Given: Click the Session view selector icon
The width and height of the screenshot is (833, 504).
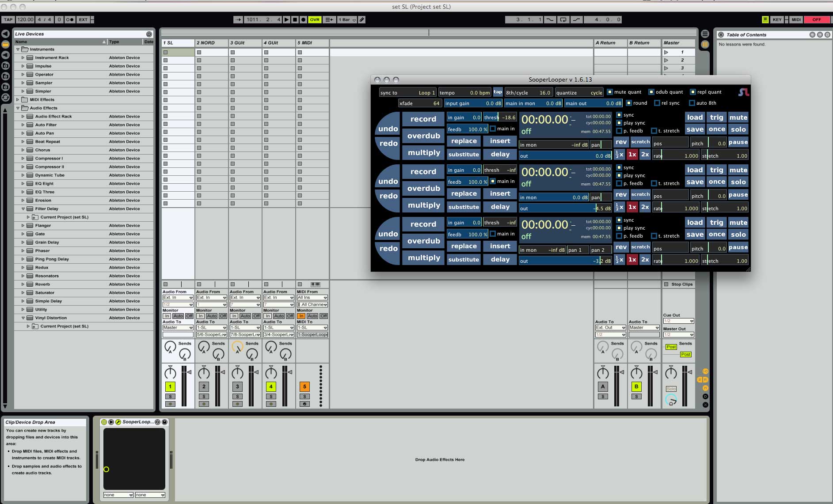Looking at the screenshot, I should pyautogui.click(x=705, y=45).
